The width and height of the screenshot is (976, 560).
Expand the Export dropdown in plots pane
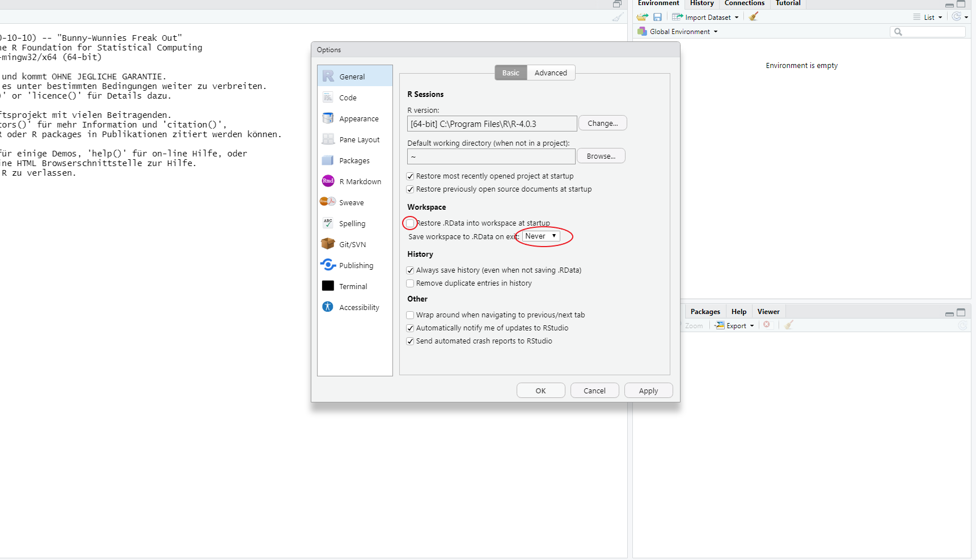coord(752,326)
